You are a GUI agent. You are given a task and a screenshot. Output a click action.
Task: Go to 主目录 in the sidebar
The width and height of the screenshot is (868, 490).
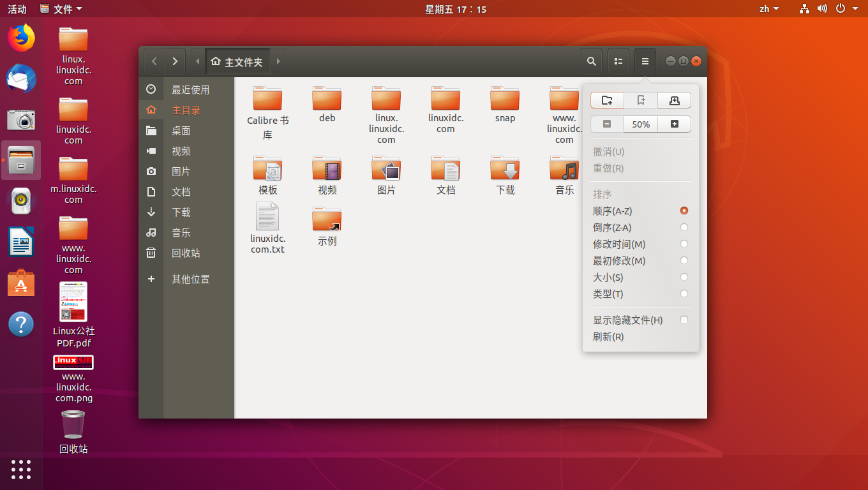(x=186, y=110)
